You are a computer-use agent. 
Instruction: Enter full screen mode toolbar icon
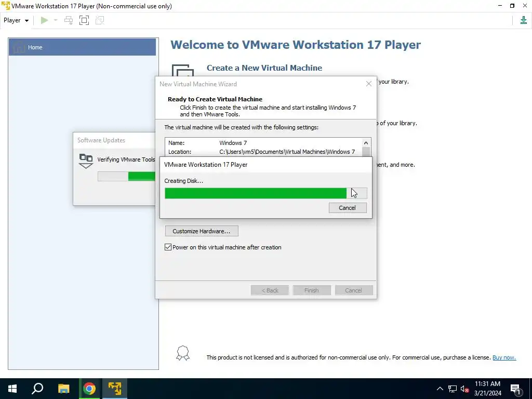coord(84,20)
